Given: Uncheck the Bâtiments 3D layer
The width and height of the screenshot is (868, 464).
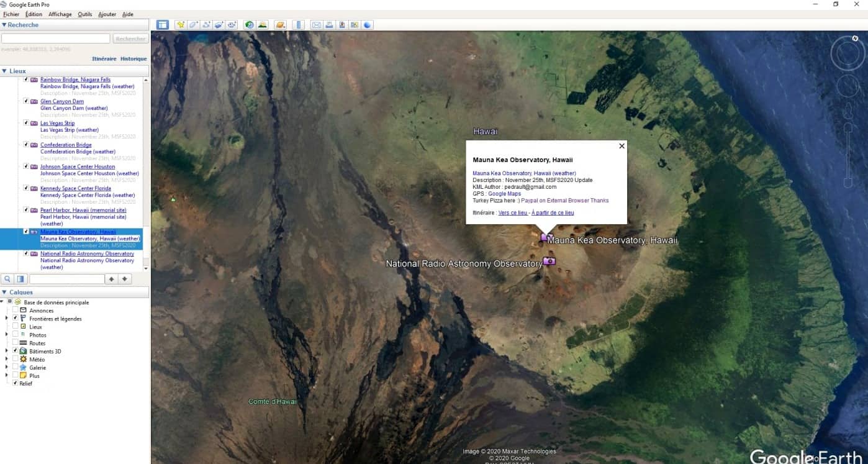Looking at the screenshot, I should pyautogui.click(x=16, y=351).
